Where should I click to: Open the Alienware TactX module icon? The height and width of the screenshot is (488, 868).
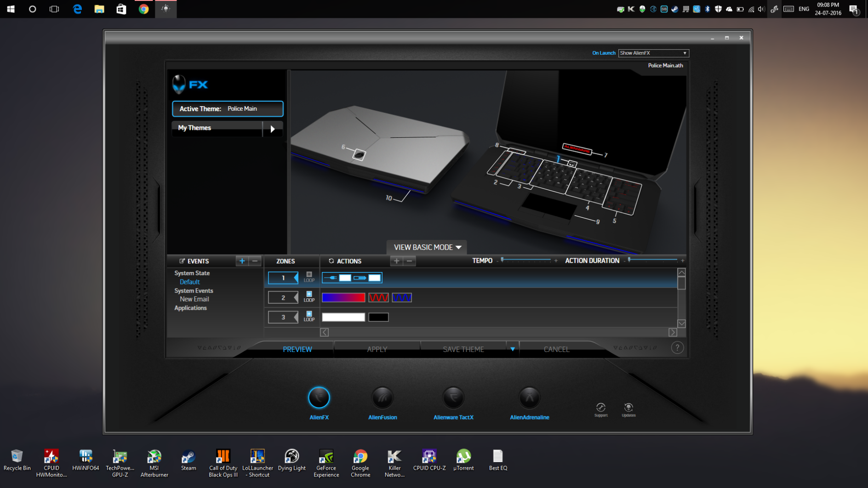tap(453, 398)
